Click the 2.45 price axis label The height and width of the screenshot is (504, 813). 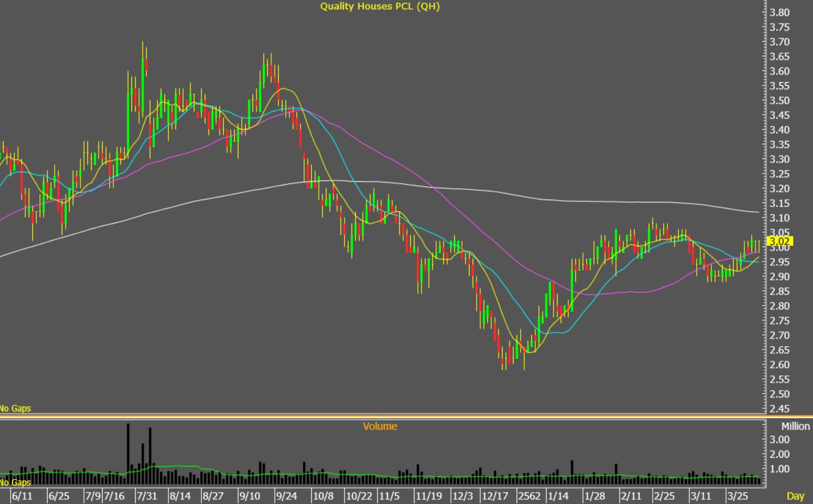click(778, 408)
